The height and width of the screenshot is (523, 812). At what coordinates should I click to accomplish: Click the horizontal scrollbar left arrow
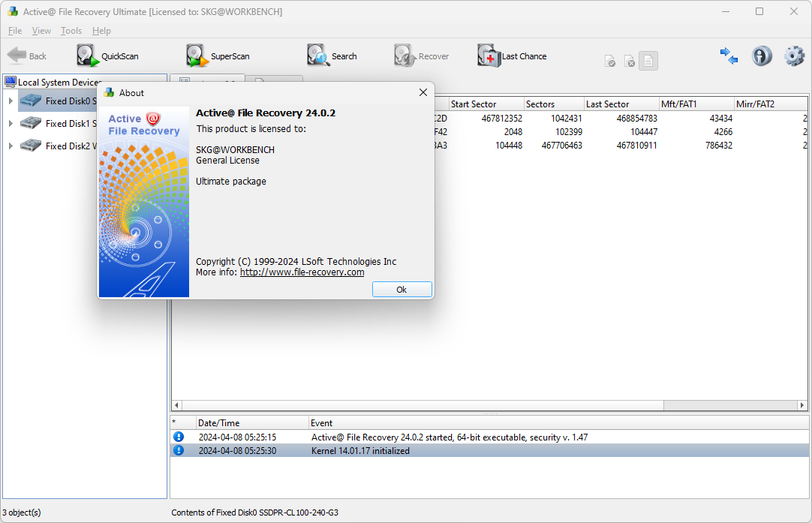[x=176, y=405]
